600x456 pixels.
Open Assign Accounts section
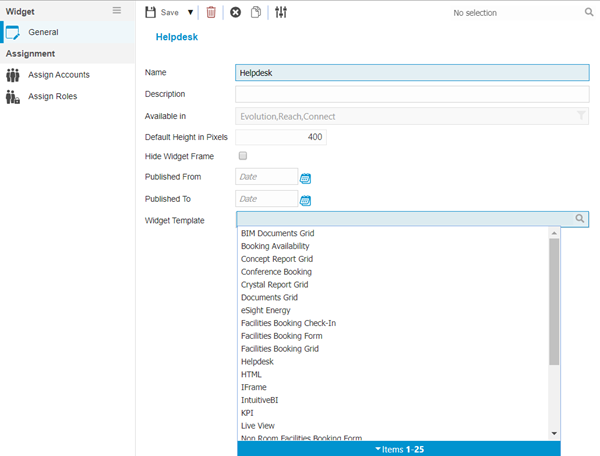[58, 75]
